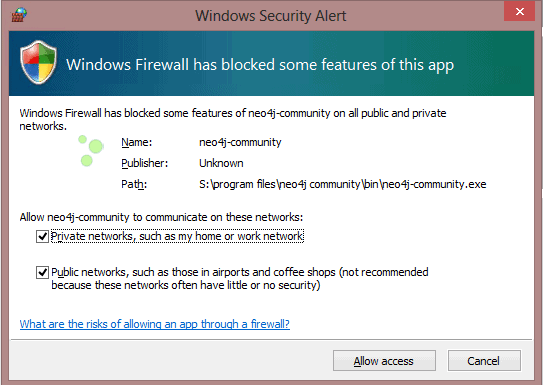Image resolution: width=543 pixels, height=385 pixels.
Task: Uncheck the Public networks checkbox
Action: 42,272
